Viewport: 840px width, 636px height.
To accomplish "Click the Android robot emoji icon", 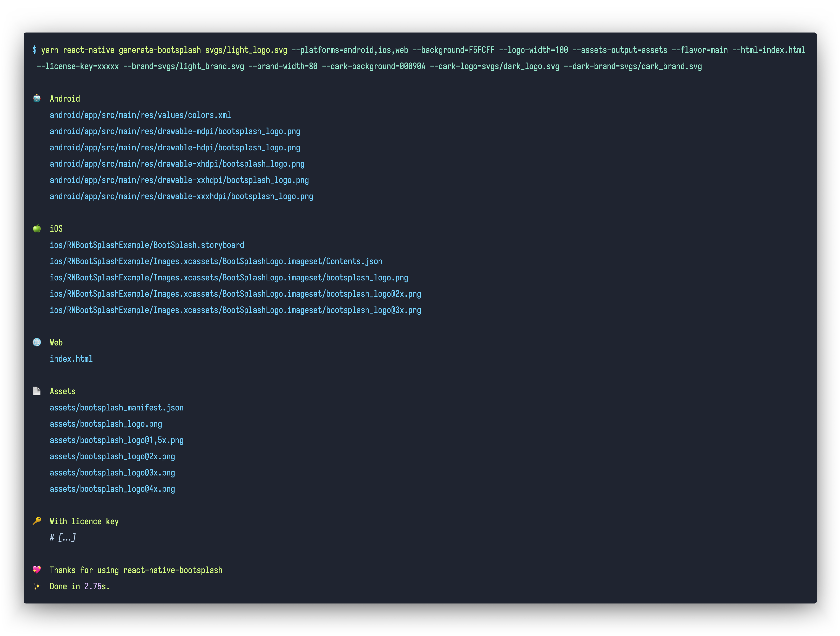I will click(x=37, y=98).
